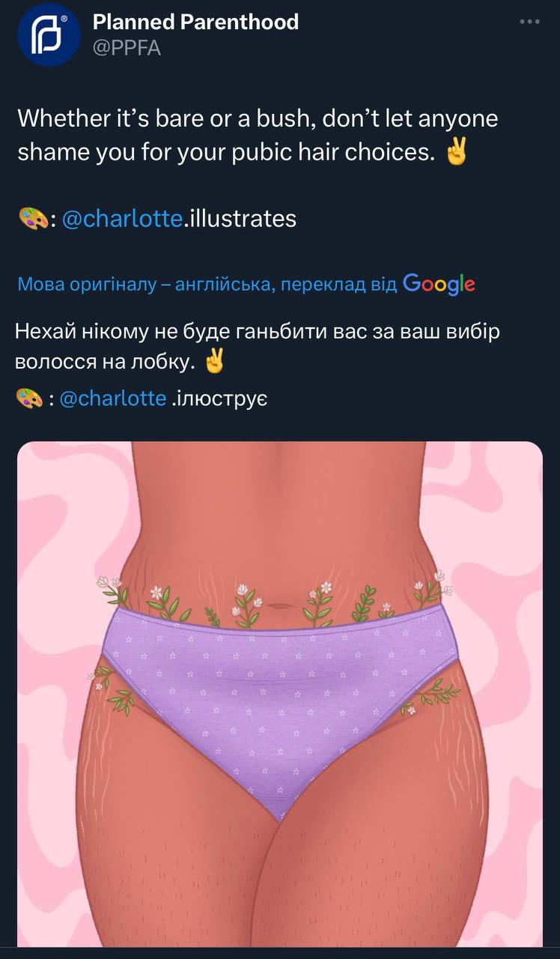Click the Google logo in translation notice

coord(439,284)
